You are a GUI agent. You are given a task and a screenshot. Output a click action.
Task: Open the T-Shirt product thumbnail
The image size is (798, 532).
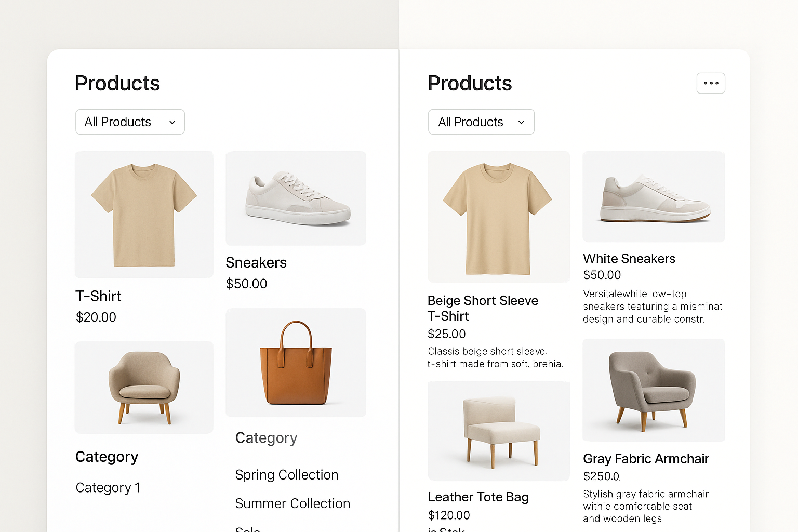pos(144,214)
